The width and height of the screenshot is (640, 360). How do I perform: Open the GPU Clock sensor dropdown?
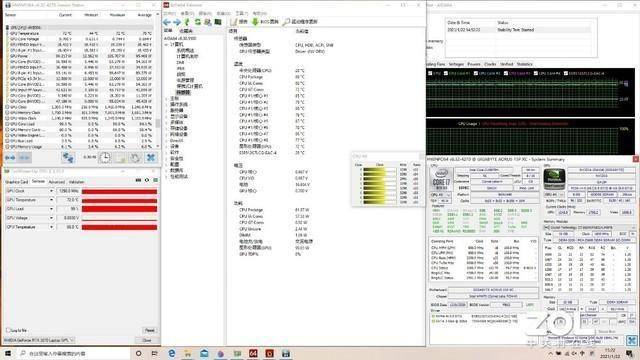[x=51, y=191]
